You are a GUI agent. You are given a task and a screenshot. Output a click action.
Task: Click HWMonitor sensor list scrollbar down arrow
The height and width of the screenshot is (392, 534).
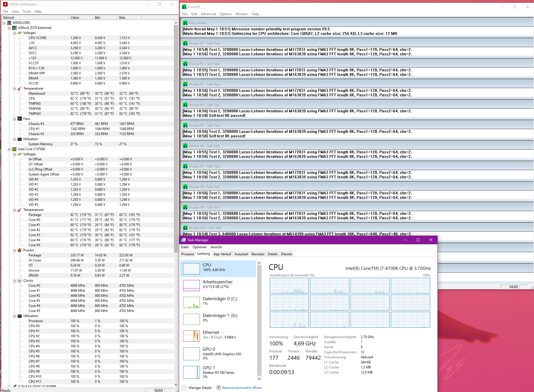coord(176,385)
